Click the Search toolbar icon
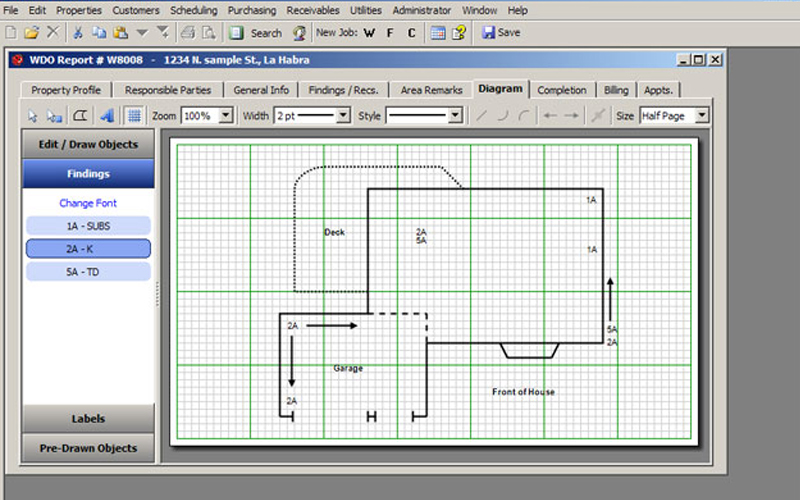800x500 pixels. (x=236, y=33)
